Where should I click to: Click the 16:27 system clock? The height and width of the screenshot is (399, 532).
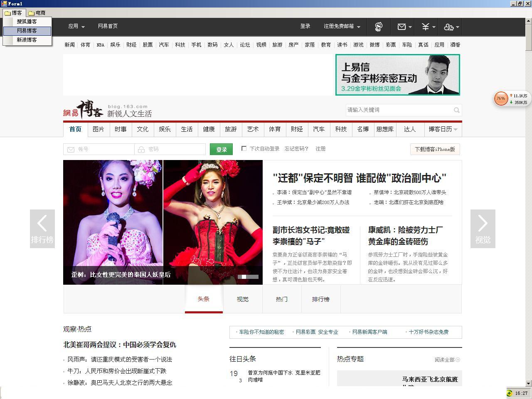521,393
